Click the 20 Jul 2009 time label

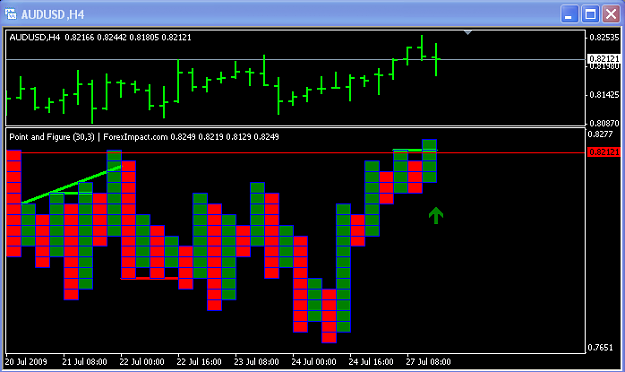tap(26, 362)
